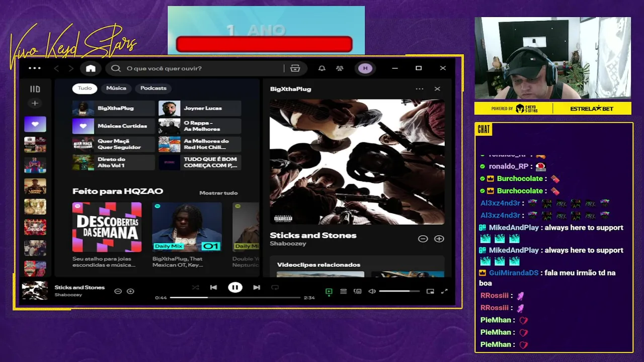Skip to the next track
The height and width of the screenshot is (362, 644).
tap(257, 288)
